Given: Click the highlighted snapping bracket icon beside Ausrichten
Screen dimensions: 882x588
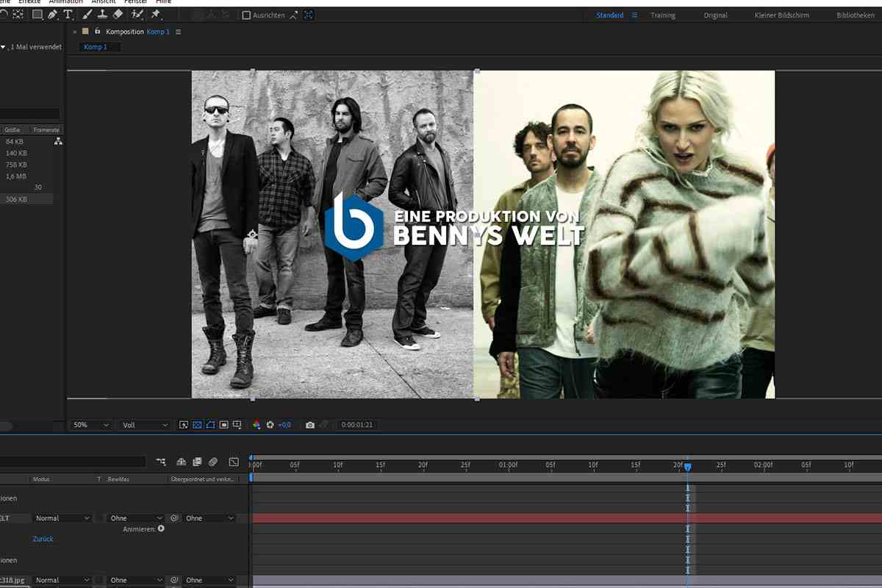Looking at the screenshot, I should (x=308, y=15).
